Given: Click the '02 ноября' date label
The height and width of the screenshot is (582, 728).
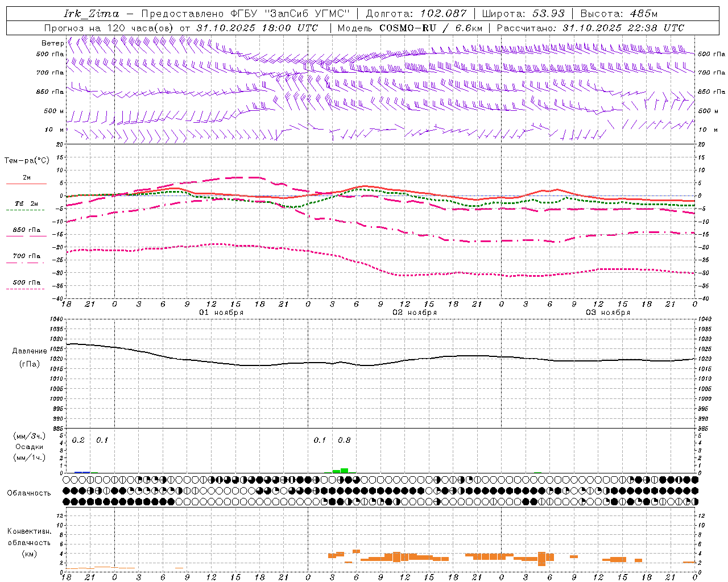Looking at the screenshot, I should [415, 313].
